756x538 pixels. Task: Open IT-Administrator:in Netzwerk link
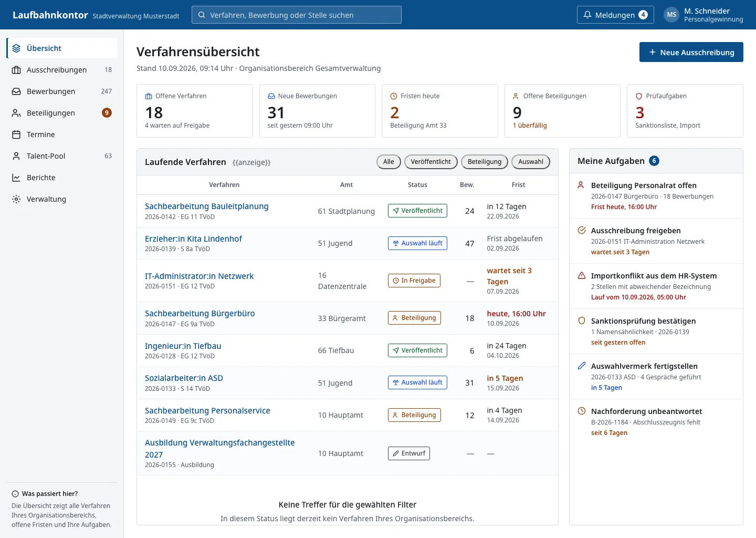[199, 276]
